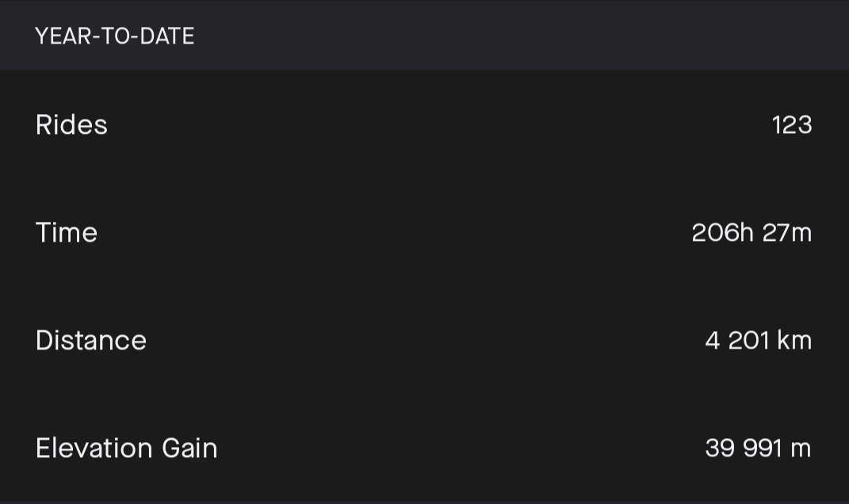Click the blank space in the Time row
The image size is (849, 504).
tap(390, 233)
